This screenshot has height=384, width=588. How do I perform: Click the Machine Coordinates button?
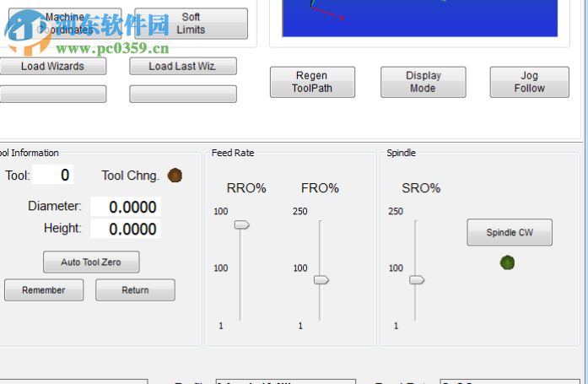(65, 24)
